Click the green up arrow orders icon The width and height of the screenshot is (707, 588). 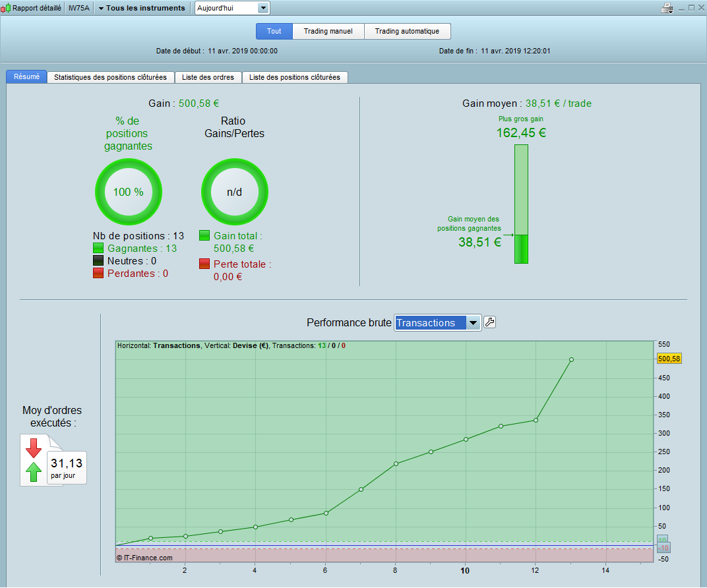tap(34, 472)
